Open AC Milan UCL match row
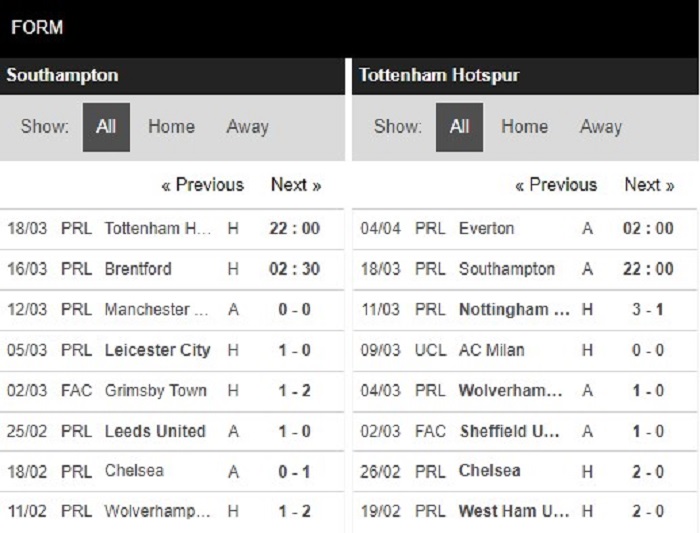Image resolution: width=700 pixels, height=533 pixels. point(525,350)
